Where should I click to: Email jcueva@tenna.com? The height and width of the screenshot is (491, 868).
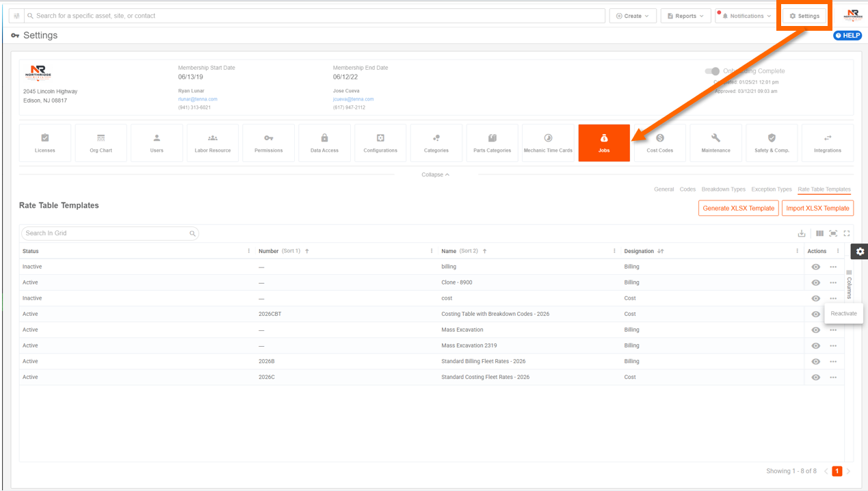click(x=354, y=99)
